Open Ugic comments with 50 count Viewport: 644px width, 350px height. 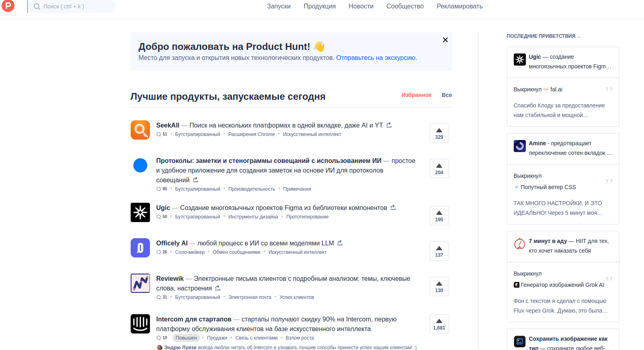[162, 217]
